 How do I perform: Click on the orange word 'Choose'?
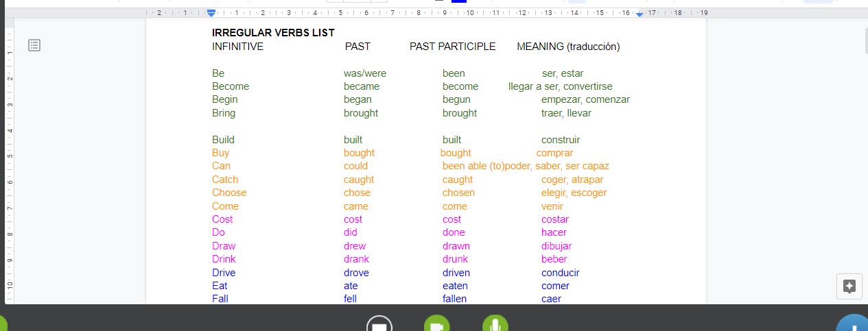coord(229,193)
